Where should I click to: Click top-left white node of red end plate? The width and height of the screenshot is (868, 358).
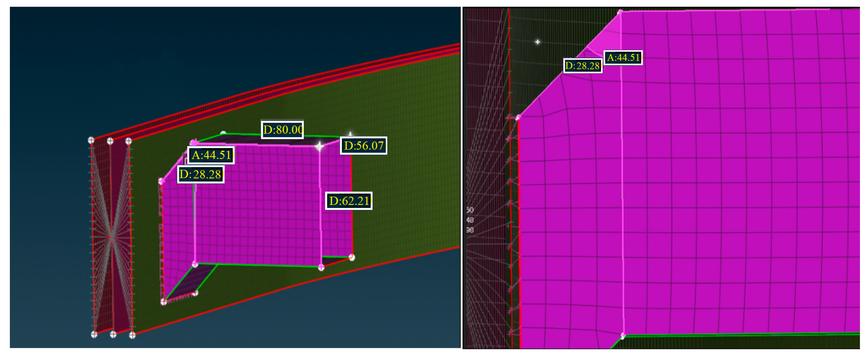tap(91, 140)
